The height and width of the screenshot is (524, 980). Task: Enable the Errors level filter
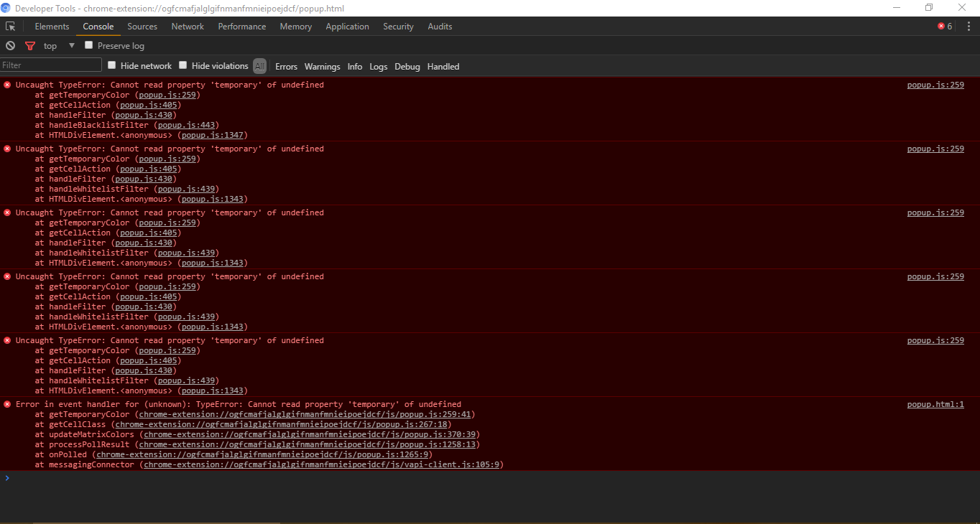pyautogui.click(x=286, y=66)
